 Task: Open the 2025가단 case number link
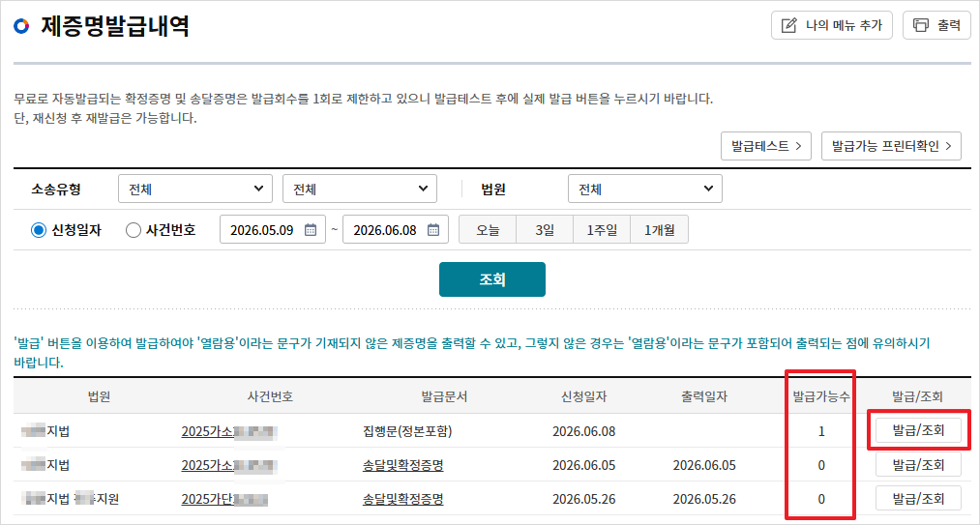pyautogui.click(x=225, y=499)
